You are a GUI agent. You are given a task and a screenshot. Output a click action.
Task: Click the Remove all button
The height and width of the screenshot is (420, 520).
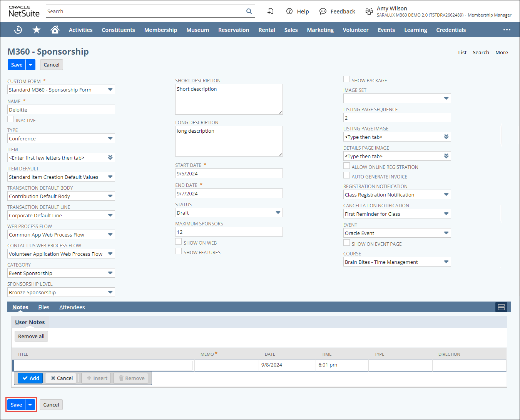31,336
